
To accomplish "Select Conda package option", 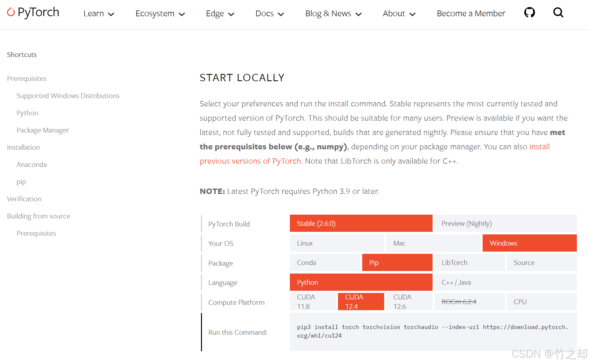I will point(325,262).
